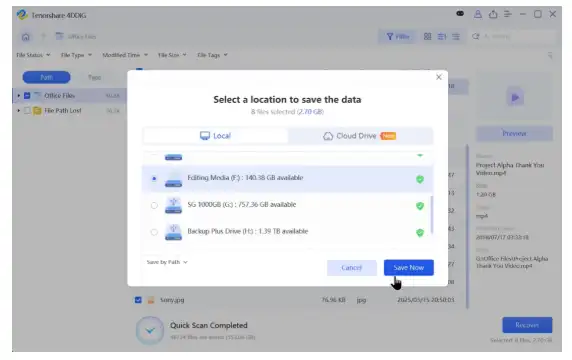Click the Editing Media (F:) drive icon
Screen dimensions: 572x360
pyautogui.click(x=173, y=179)
